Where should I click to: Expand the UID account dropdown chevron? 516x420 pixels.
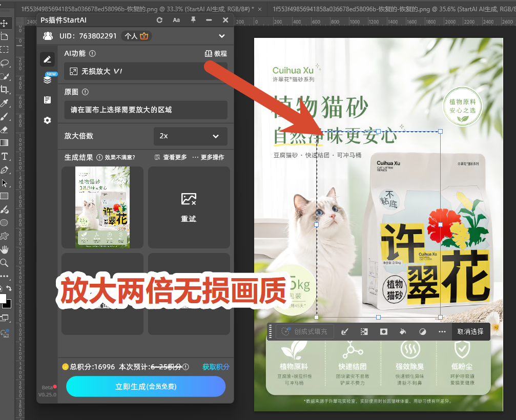click(222, 36)
